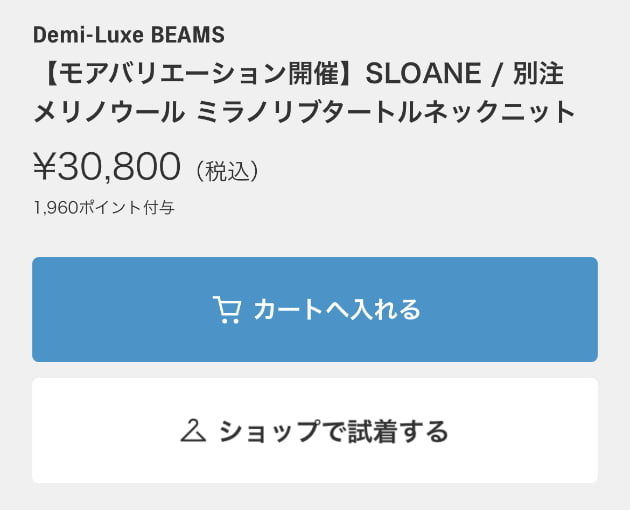Open the Demi-Luxe BEAMS brand link
The height and width of the screenshot is (510, 630).
(129, 35)
